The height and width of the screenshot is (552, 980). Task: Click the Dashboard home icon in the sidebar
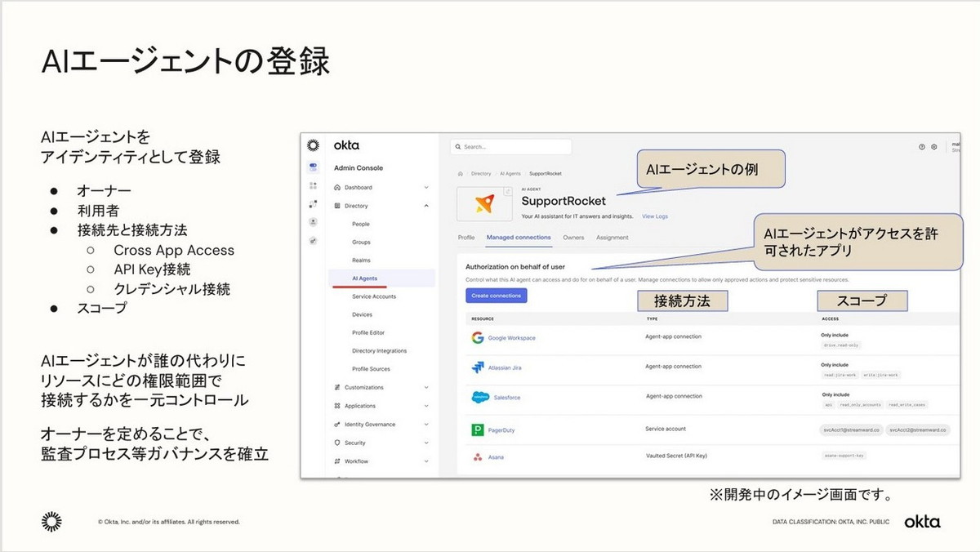click(x=337, y=187)
